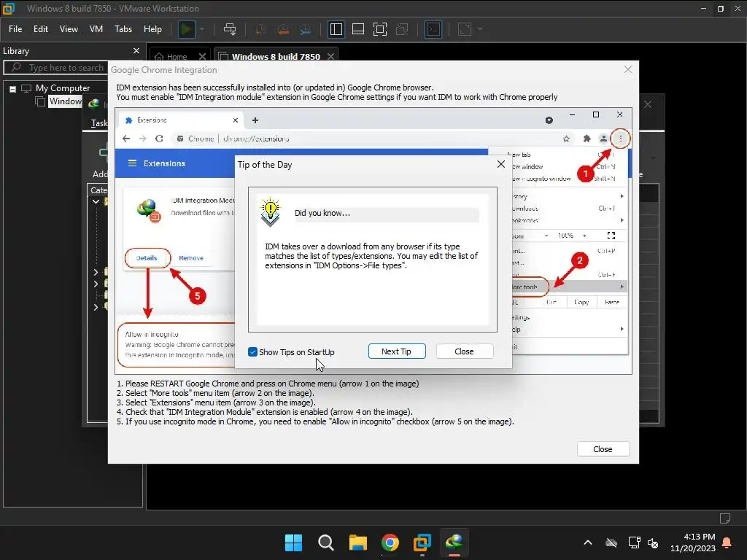
Task: Click the stretch guest display icon
Action: (x=465, y=29)
